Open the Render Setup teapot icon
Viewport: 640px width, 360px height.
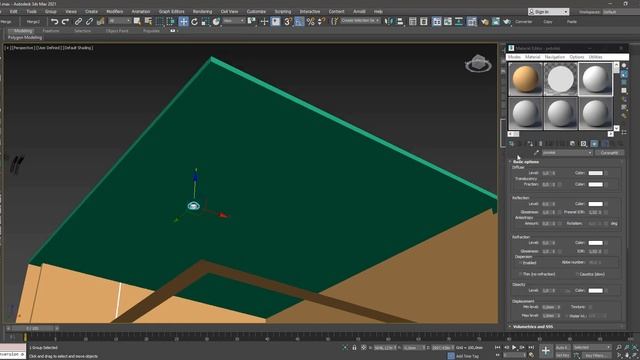pyautogui.click(x=484, y=22)
